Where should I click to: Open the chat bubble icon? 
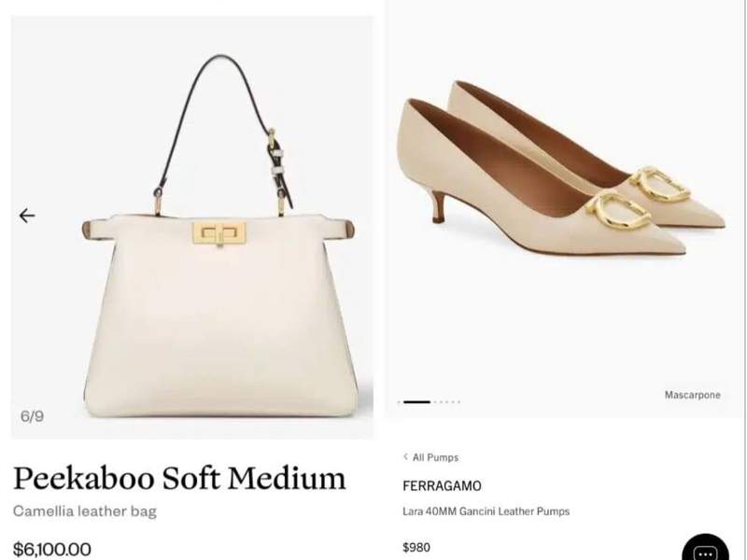[x=705, y=547]
